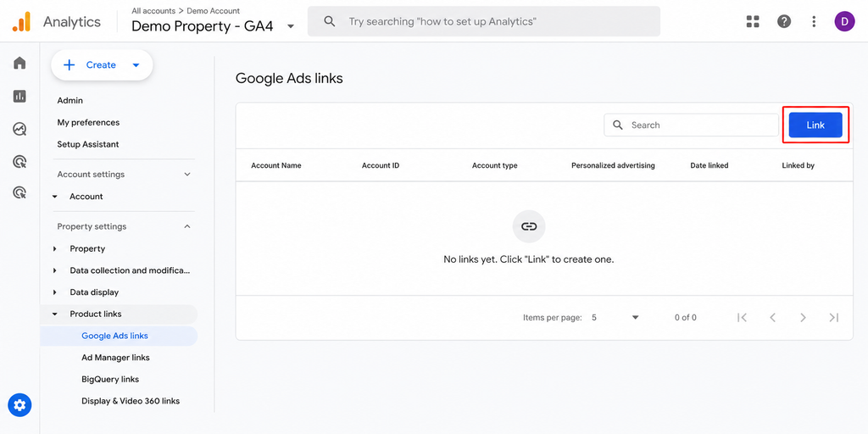The height and width of the screenshot is (434, 868).
Task: Expand the Account tree arrow
Action: [x=55, y=197]
